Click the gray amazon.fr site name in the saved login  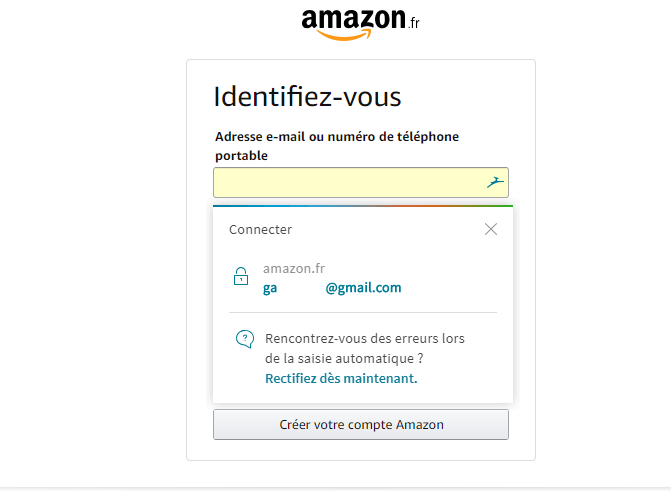click(x=294, y=268)
